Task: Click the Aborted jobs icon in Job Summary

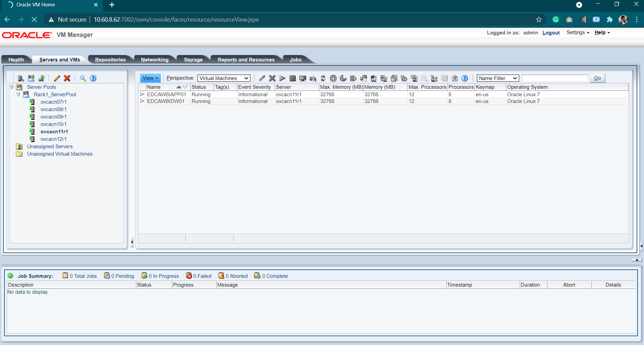Action: pyautogui.click(x=221, y=276)
